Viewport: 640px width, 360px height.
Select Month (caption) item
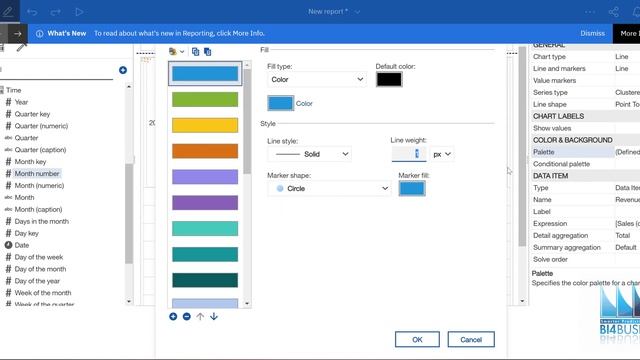(x=38, y=209)
